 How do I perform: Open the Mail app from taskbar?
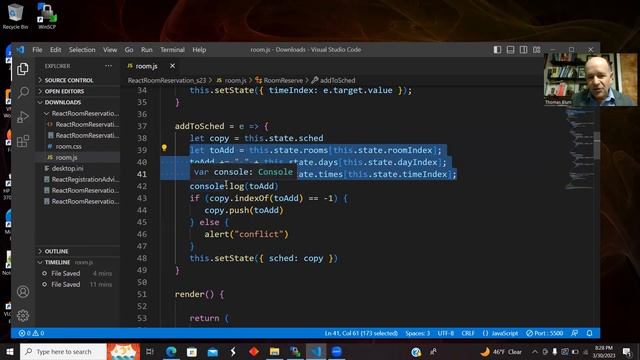pyautogui.click(x=213, y=351)
